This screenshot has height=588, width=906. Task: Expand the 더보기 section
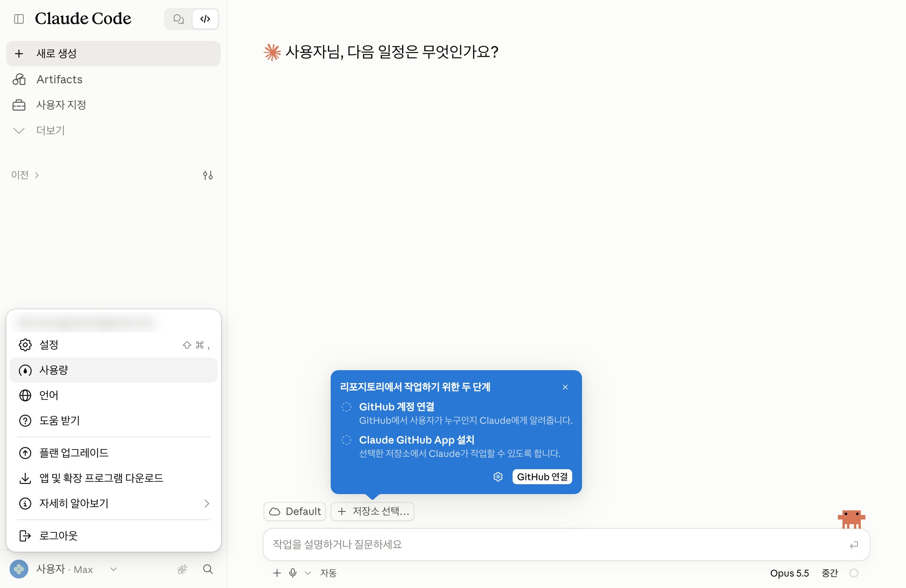coord(113,130)
